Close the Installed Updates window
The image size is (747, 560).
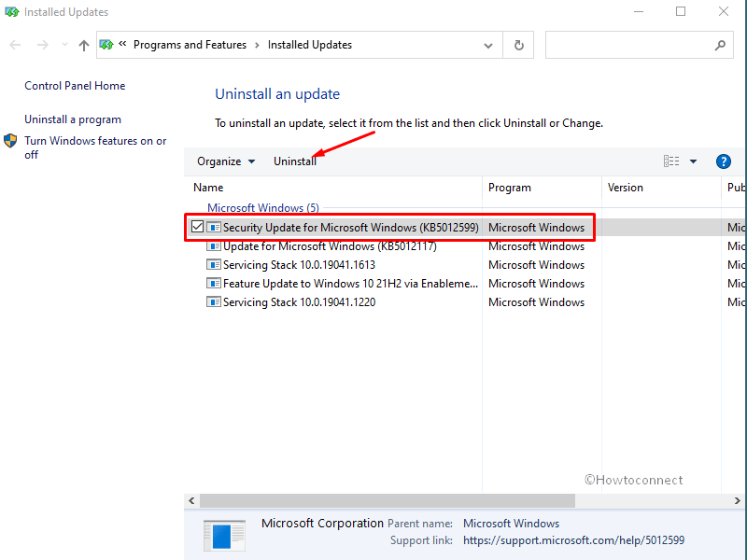click(x=723, y=11)
